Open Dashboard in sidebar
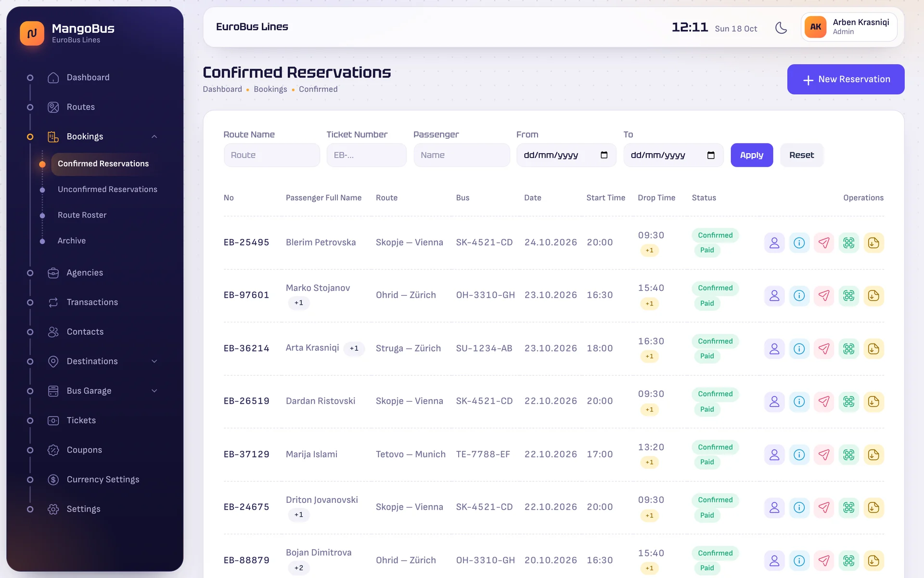Viewport: 924px width, 578px height. 88,78
